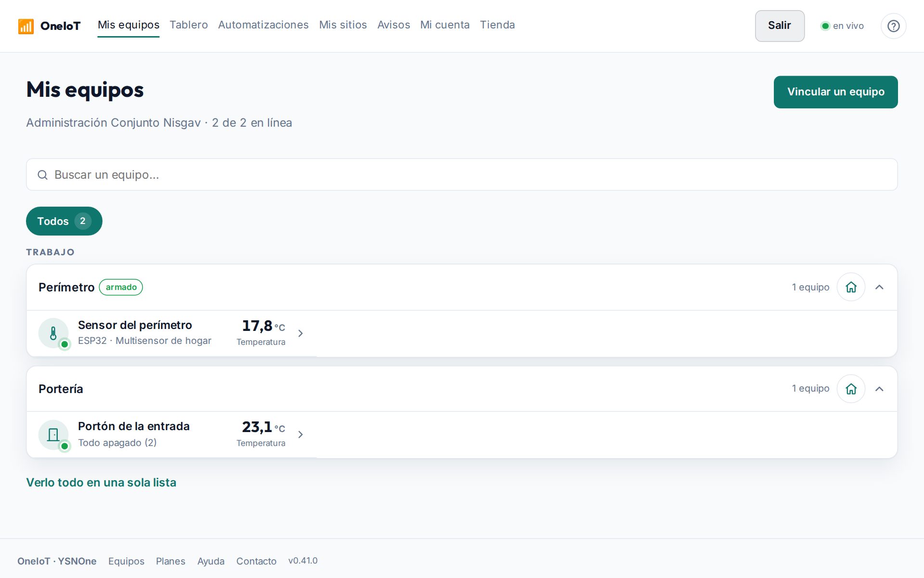Viewport: 924px width, 578px height.
Task: Open Mis sitios tab
Action: click(343, 25)
